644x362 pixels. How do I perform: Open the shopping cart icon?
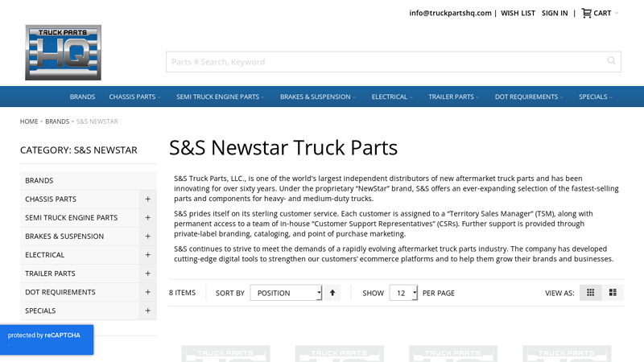(587, 13)
